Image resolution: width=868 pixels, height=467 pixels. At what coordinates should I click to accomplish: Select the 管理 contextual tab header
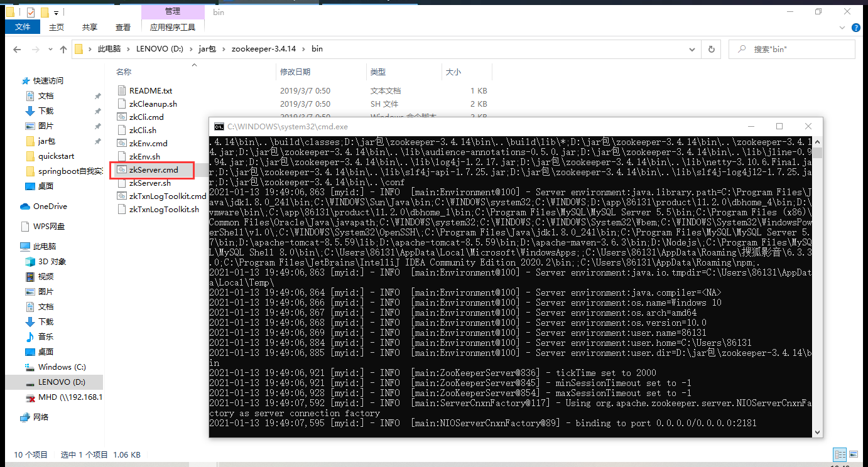click(173, 11)
